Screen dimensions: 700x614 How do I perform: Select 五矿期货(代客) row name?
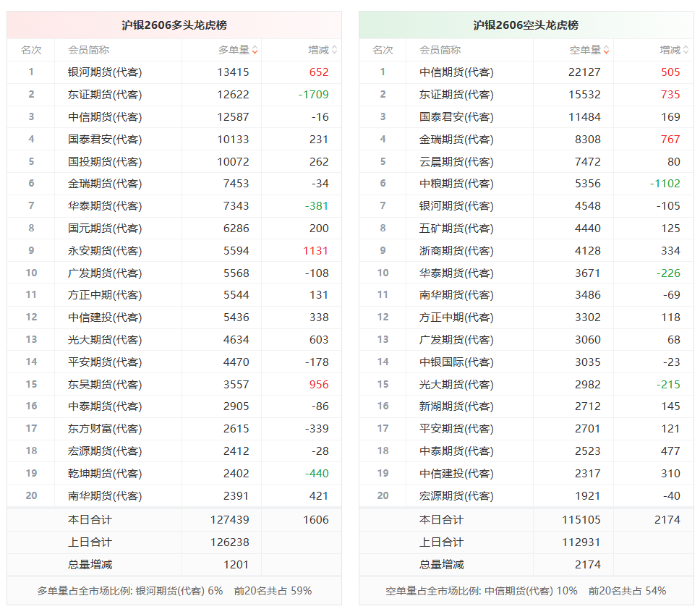point(457,229)
